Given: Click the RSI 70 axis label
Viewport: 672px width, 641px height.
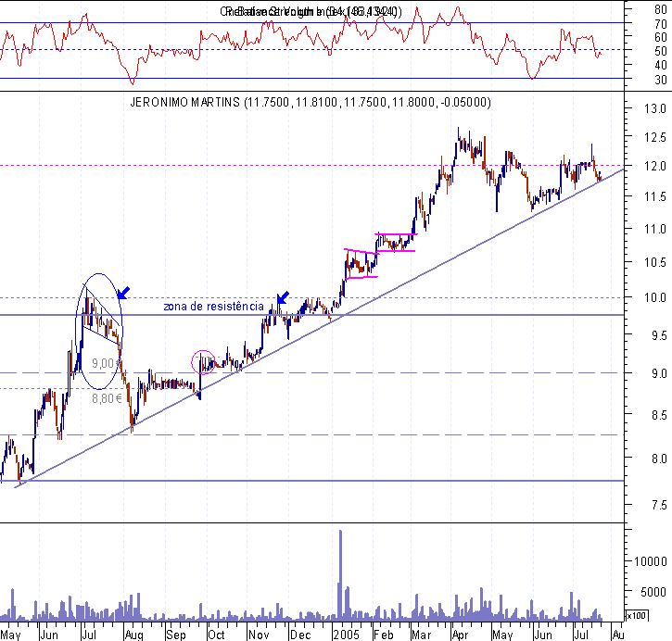Looking at the screenshot, I should [661, 24].
